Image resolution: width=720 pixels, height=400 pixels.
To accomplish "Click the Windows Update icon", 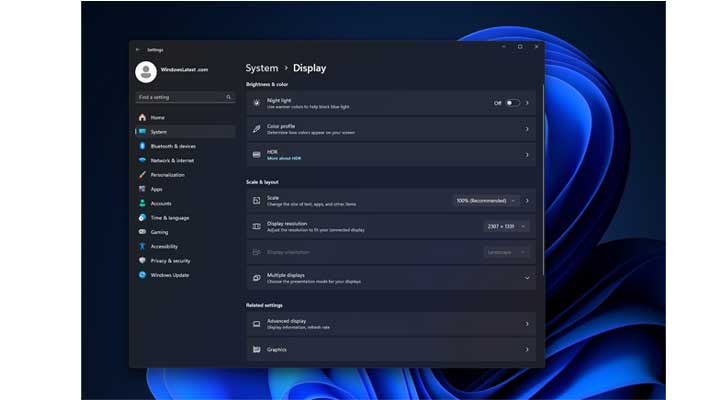I will point(142,275).
